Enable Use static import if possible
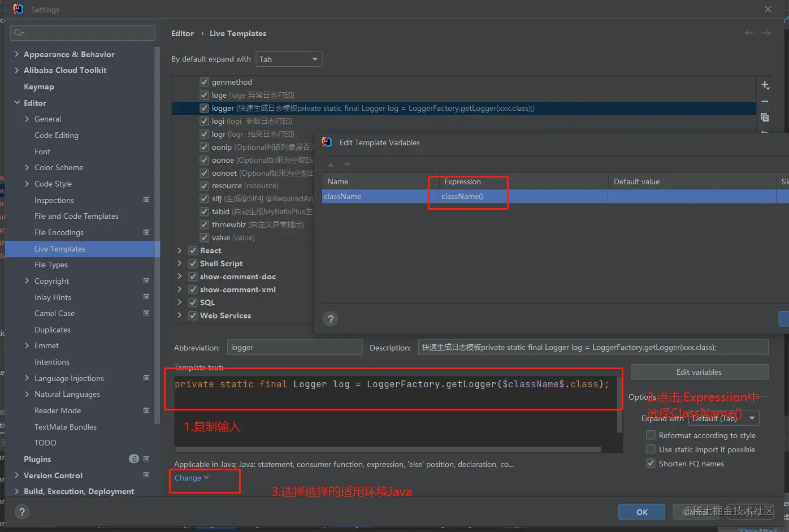789x532 pixels. (651, 449)
